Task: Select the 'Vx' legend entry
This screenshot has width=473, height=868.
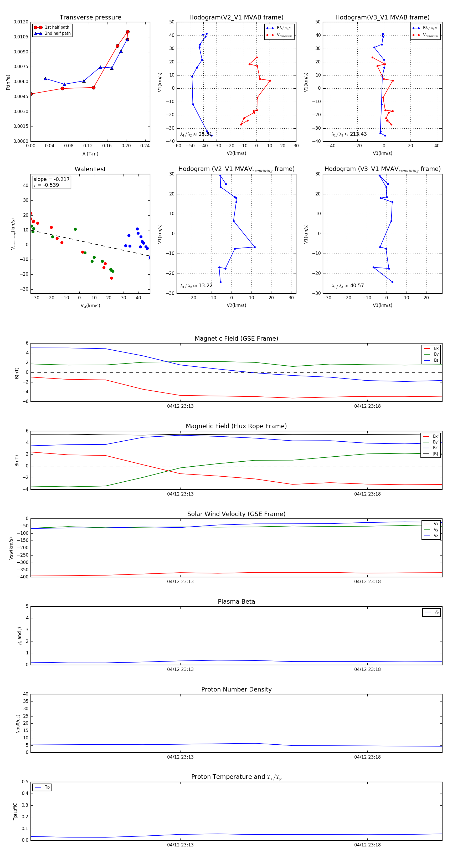Action: 431,524
